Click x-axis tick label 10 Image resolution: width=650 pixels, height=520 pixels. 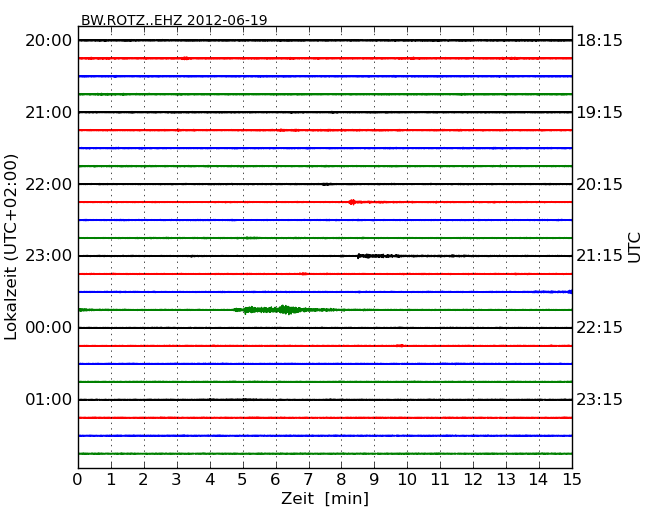407,479
